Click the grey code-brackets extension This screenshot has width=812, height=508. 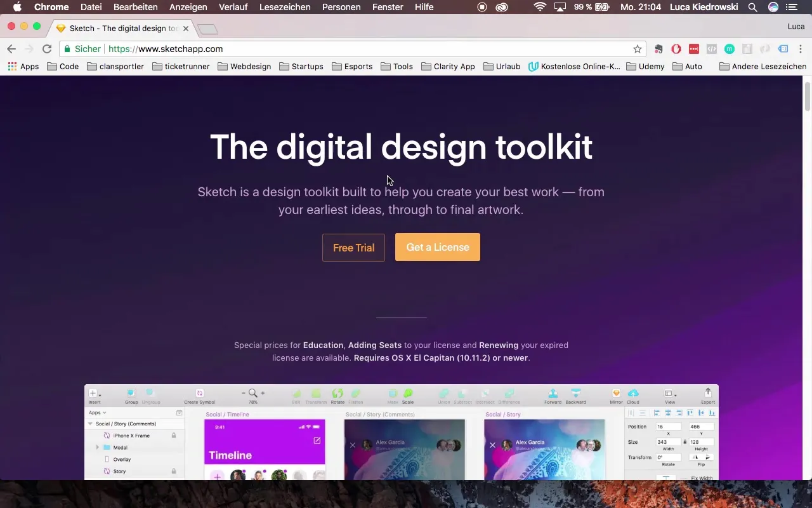point(712,49)
